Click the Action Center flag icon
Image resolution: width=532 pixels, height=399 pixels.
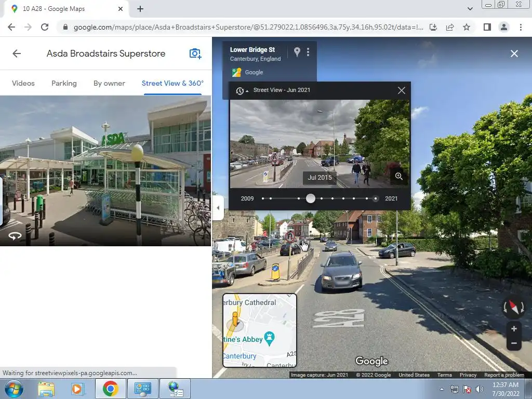pyautogui.click(x=467, y=389)
